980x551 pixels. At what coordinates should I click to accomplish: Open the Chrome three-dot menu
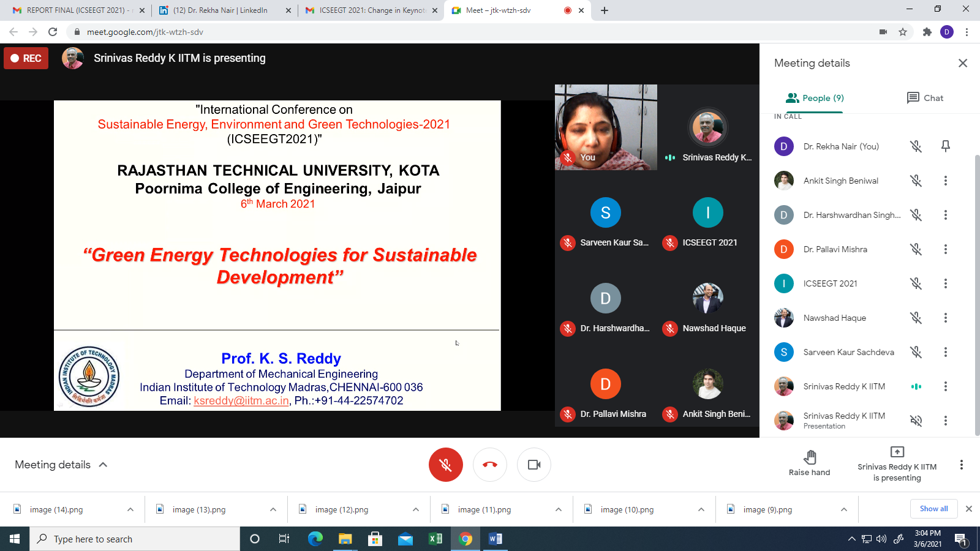pos(967,32)
